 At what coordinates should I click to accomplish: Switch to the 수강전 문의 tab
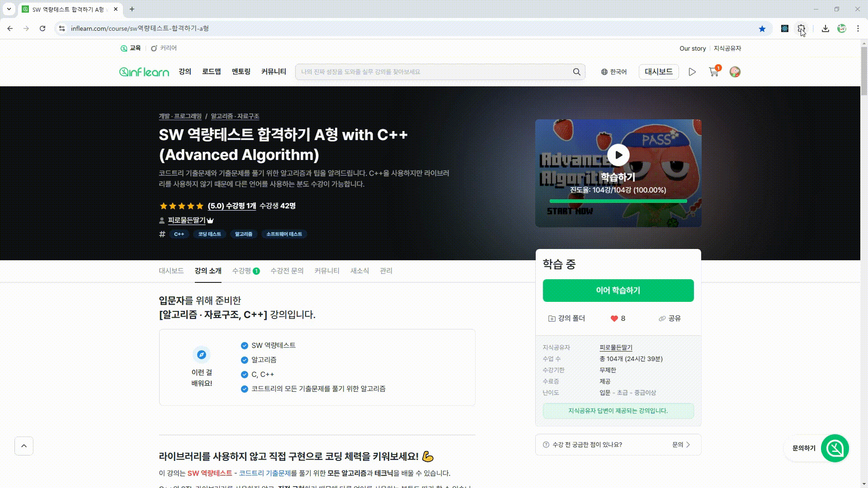[x=287, y=271]
